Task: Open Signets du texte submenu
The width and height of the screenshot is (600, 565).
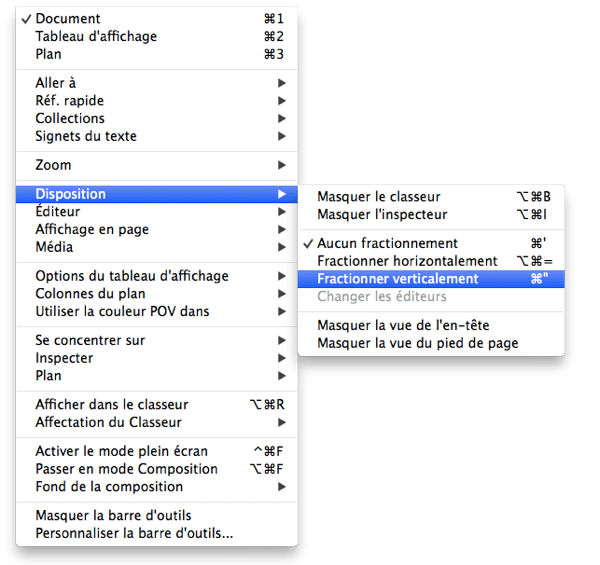Action: (x=86, y=137)
